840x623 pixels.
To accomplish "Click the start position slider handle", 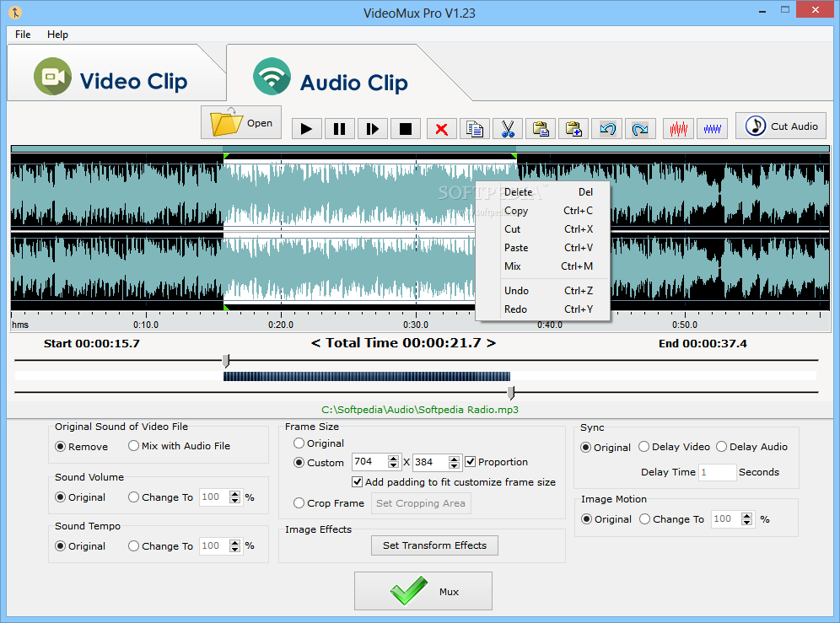I will (x=226, y=361).
